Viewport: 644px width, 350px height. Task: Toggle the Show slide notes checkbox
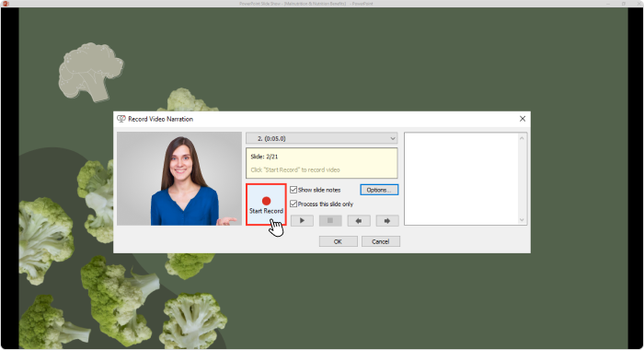[x=293, y=190]
